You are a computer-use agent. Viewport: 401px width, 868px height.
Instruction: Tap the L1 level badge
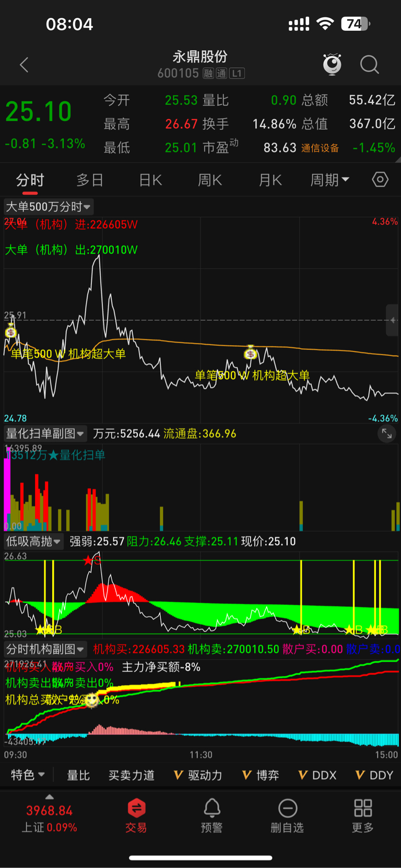tap(237, 74)
